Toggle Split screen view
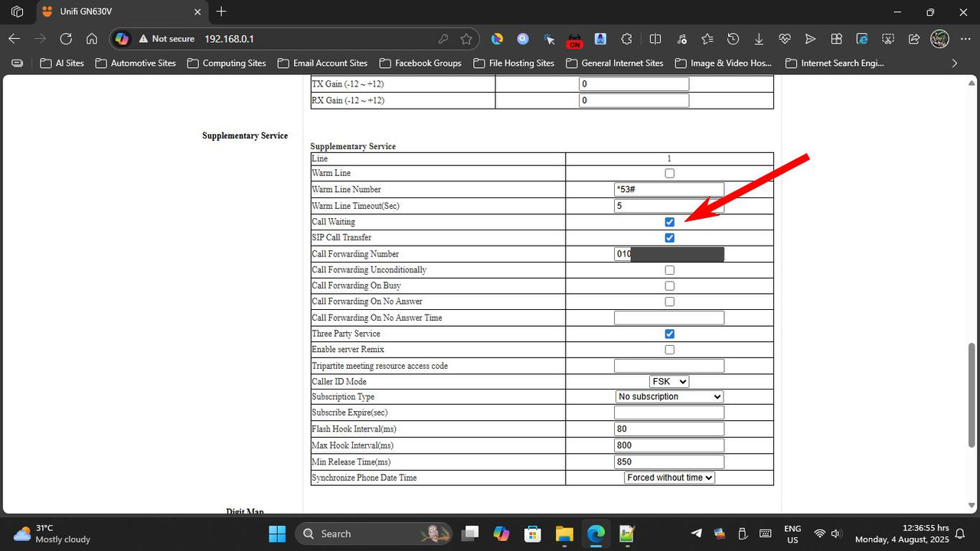The width and height of the screenshot is (980, 551). coord(655,39)
